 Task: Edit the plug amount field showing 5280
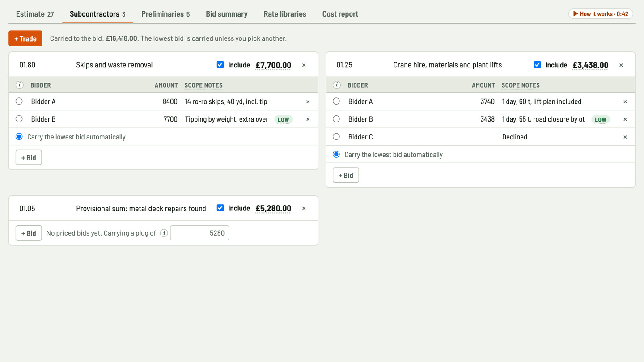(199, 233)
